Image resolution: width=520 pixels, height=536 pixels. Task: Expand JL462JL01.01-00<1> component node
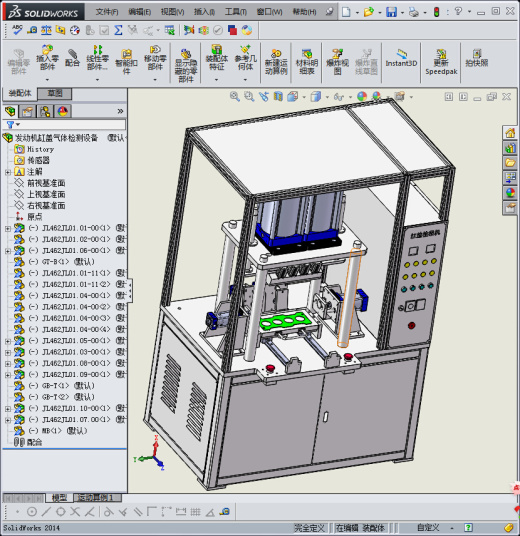point(8,228)
